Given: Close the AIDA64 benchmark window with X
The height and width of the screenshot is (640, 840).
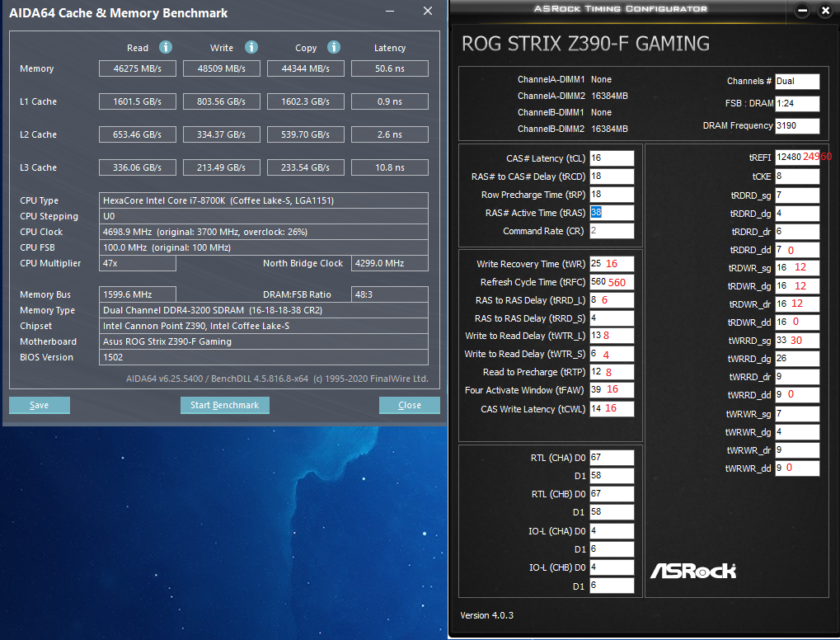Looking at the screenshot, I should click(x=428, y=11).
